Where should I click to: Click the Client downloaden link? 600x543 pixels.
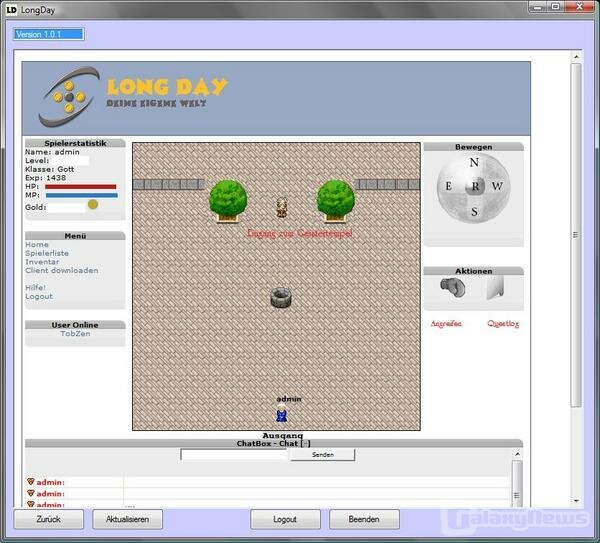coord(62,271)
